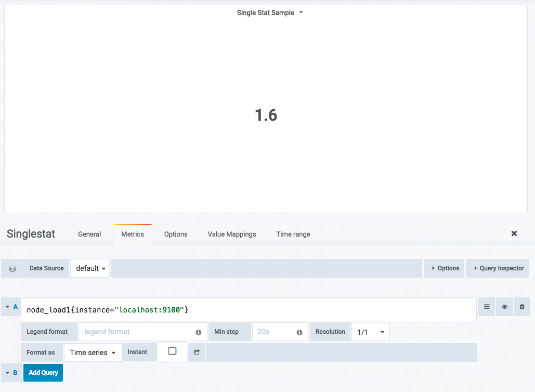535x392 pixels.
Task: Enable the Instant checkbox
Action: click(172, 351)
